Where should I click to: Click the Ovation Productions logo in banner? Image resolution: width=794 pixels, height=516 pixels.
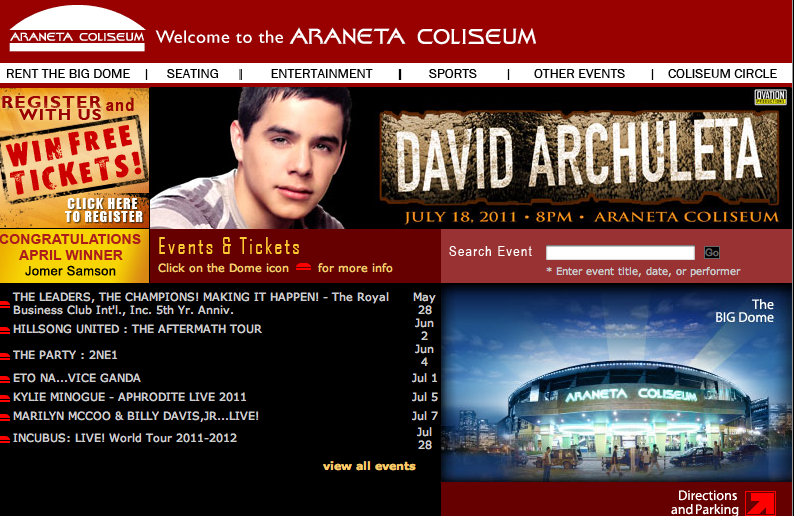pos(770,97)
